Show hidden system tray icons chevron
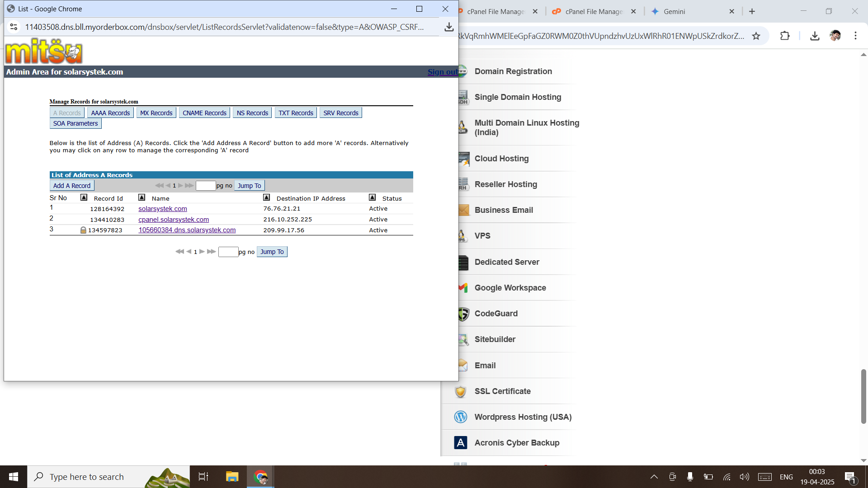This screenshot has width=868, height=488. click(654, 477)
